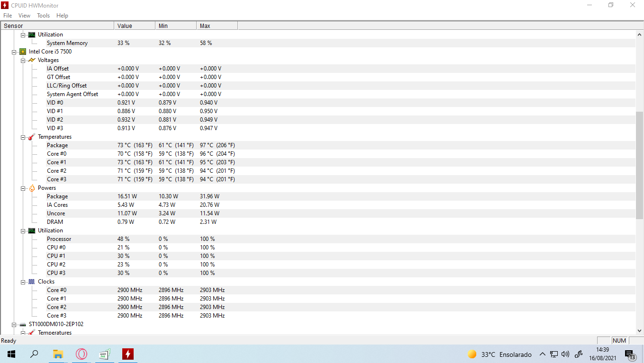Click the Min column header
The width and height of the screenshot is (644, 363).
tap(176, 26)
